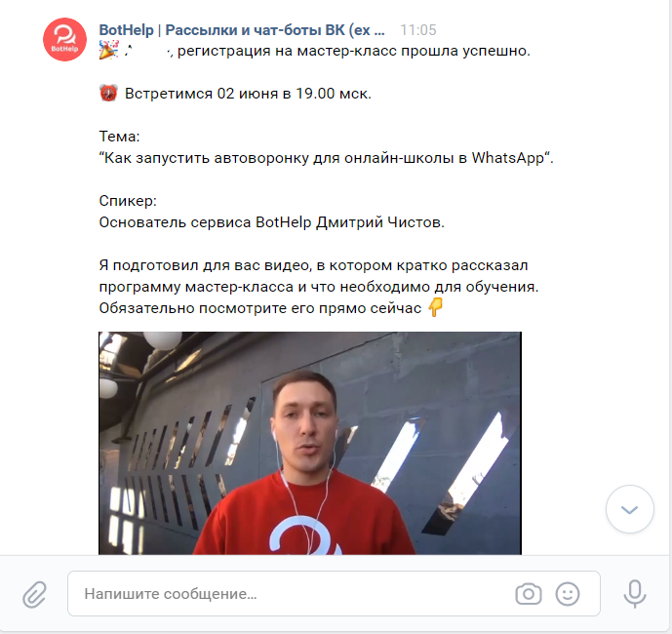Open the camera icon in message field
672x634 pixels.
(529, 594)
